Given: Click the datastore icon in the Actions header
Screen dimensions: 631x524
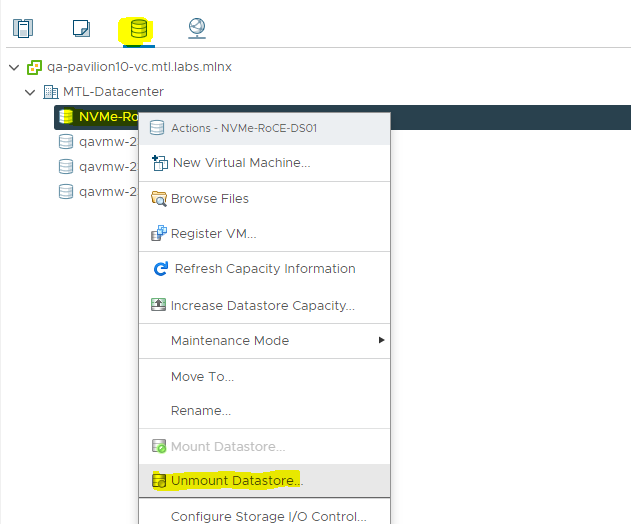Looking at the screenshot, I should [x=157, y=128].
